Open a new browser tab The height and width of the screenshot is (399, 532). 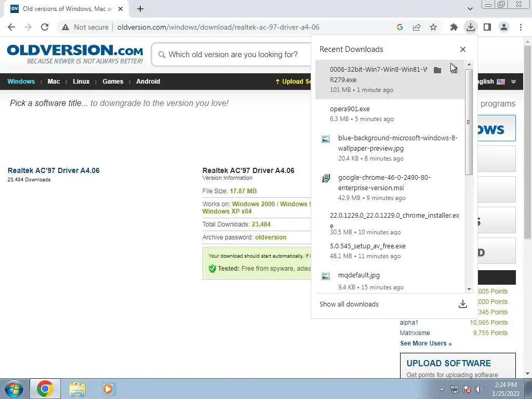140,9
